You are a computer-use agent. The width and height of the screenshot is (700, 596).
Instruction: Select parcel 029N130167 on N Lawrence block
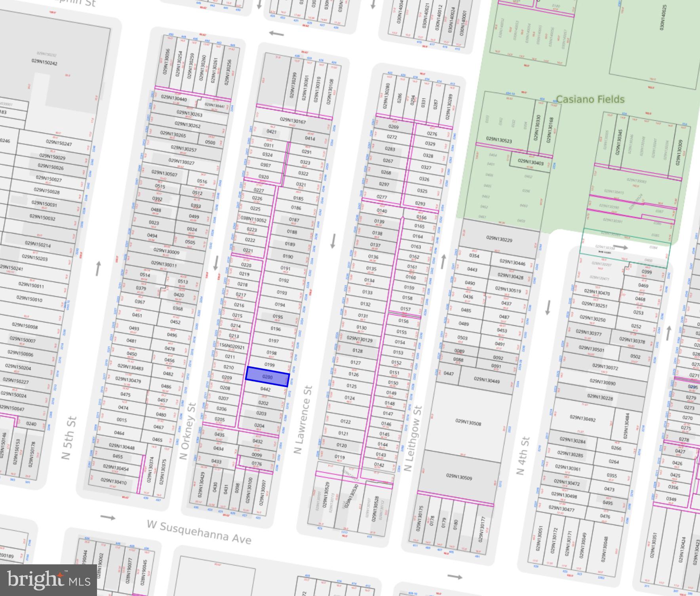(293, 120)
